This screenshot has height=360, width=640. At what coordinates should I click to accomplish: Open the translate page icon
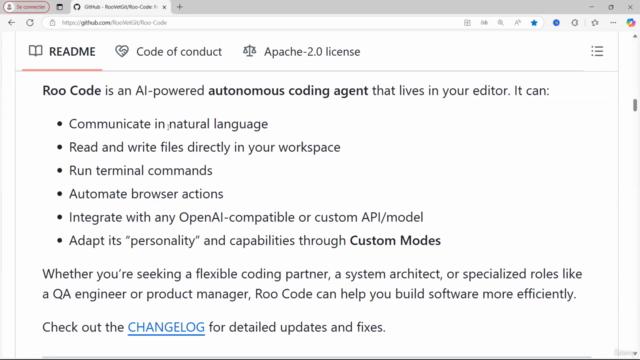tap(484, 23)
